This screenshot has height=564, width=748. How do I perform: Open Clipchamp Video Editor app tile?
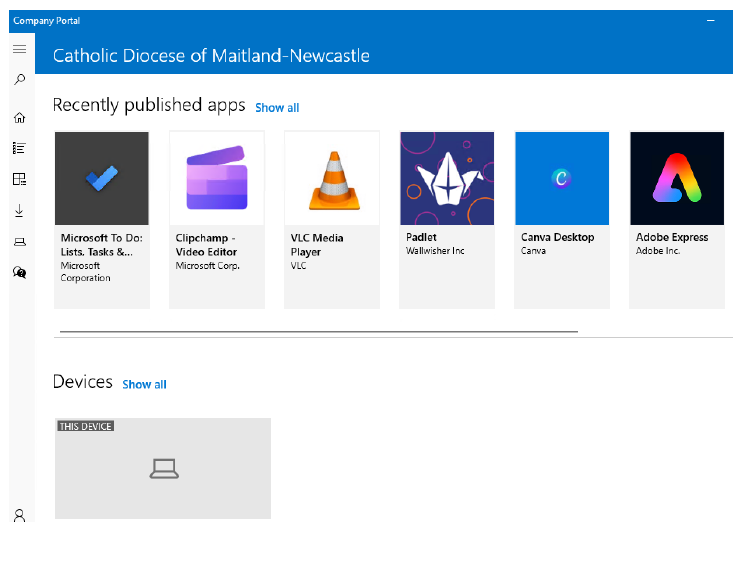[217, 219]
